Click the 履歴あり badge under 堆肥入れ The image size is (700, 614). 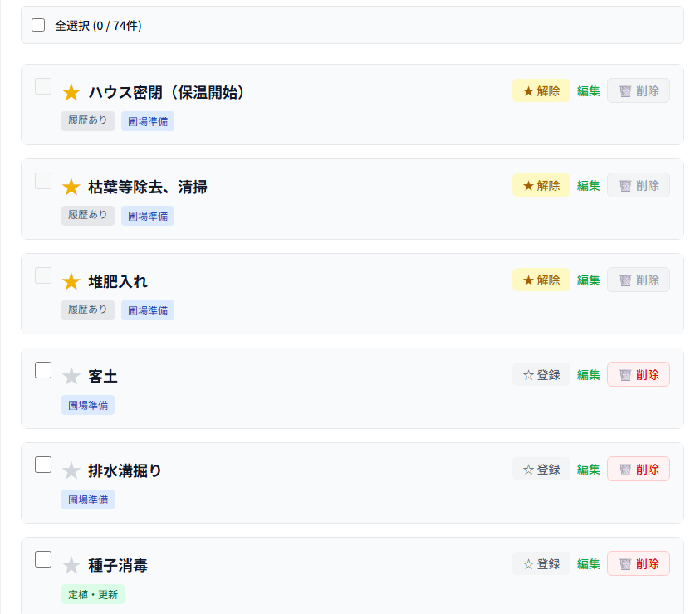87,309
